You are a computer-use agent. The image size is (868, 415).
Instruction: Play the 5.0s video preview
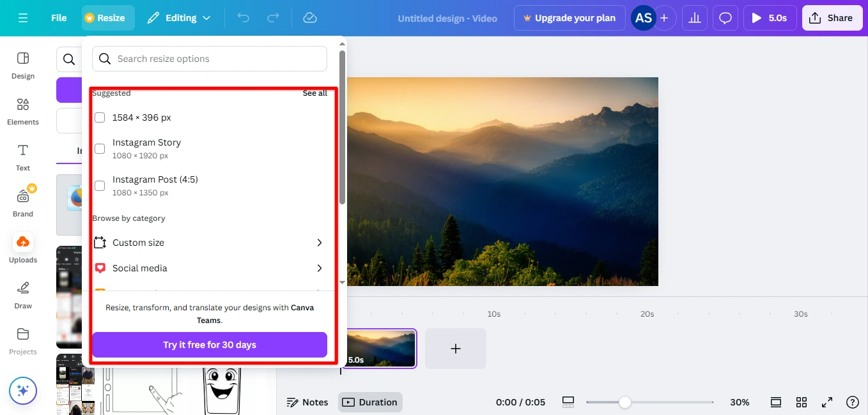pos(770,18)
